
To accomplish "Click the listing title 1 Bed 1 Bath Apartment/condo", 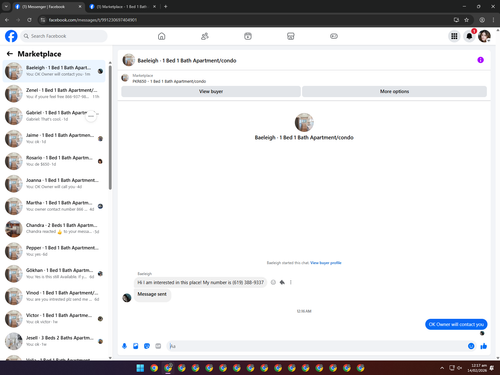I will click(169, 81).
